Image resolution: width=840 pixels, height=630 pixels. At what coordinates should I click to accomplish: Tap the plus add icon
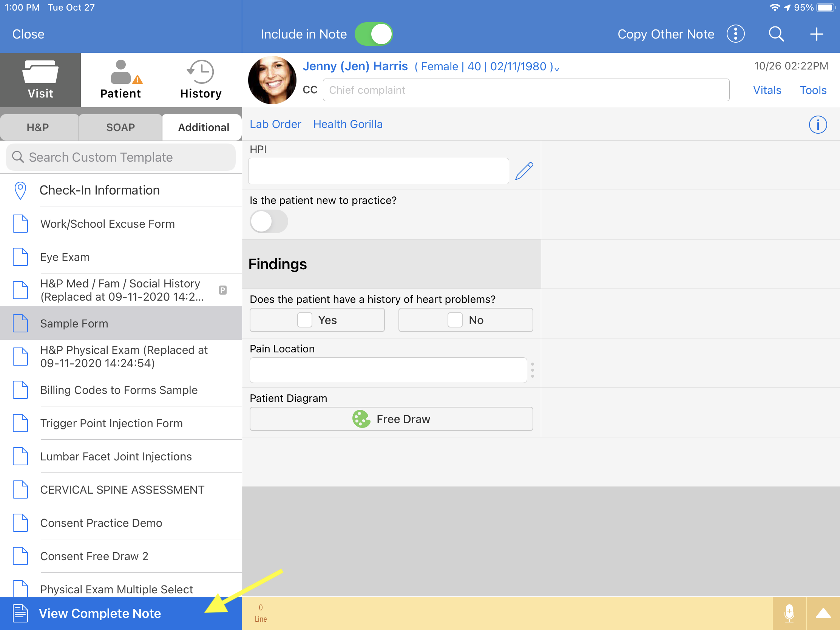tap(814, 34)
